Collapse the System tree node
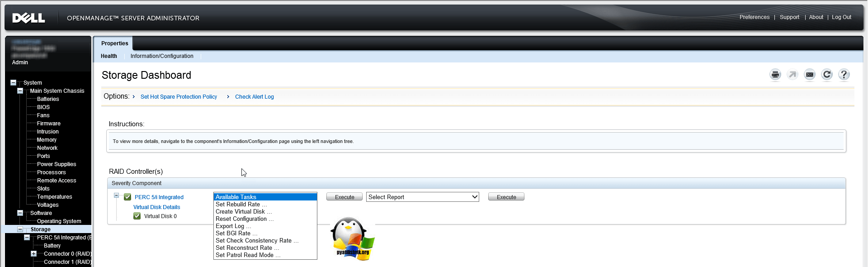The width and height of the screenshot is (868, 267). (x=13, y=83)
